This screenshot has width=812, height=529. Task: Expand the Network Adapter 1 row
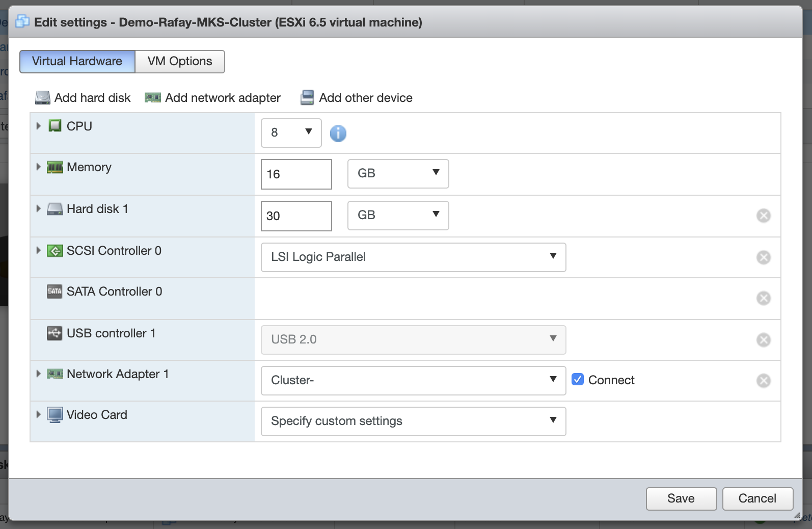coord(38,374)
